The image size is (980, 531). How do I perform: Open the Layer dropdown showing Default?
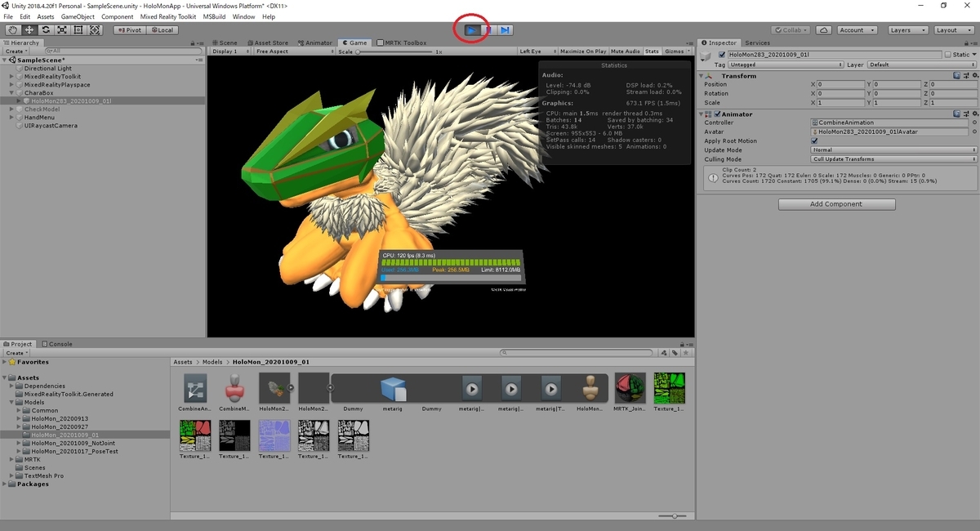pos(921,65)
